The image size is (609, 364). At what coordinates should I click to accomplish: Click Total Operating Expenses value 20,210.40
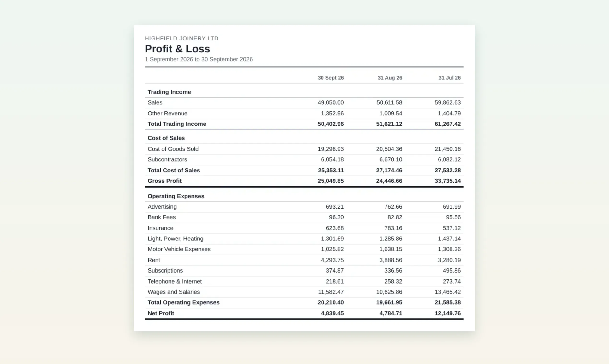point(331,302)
